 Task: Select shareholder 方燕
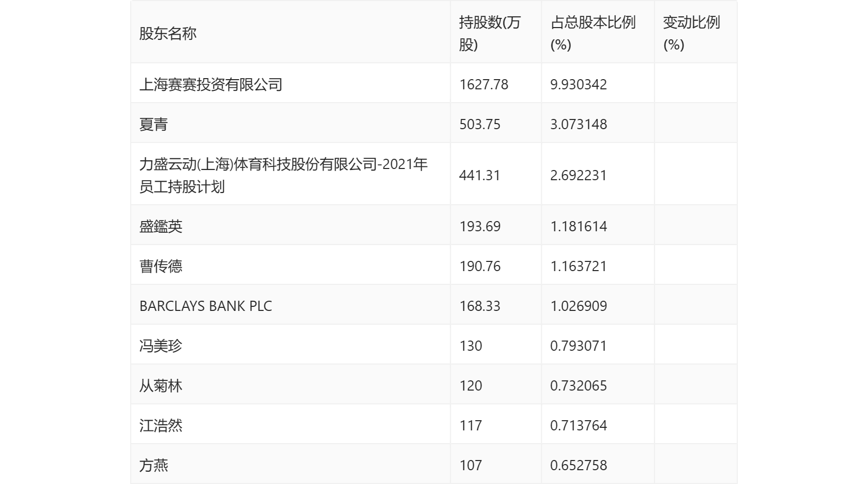(154, 465)
